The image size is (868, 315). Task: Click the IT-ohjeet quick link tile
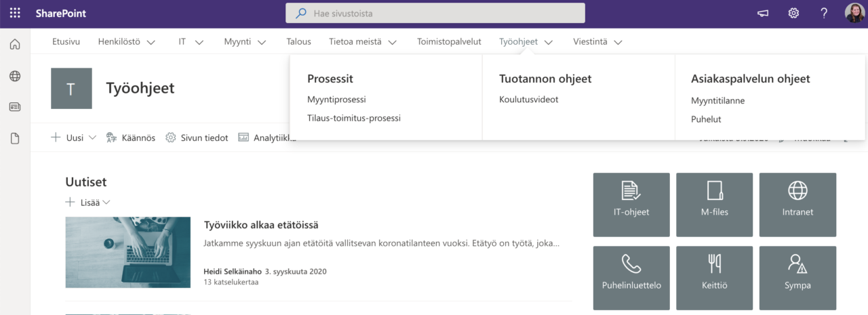click(x=631, y=205)
